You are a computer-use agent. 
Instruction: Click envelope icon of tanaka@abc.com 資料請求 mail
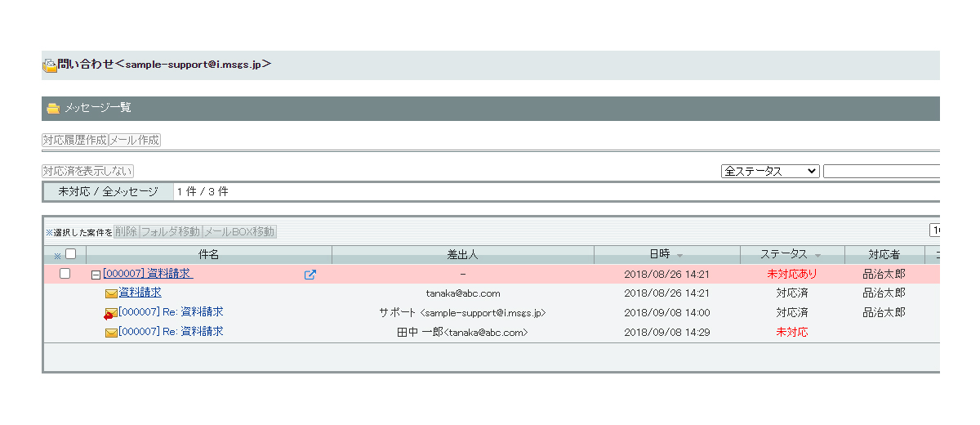pos(110,293)
